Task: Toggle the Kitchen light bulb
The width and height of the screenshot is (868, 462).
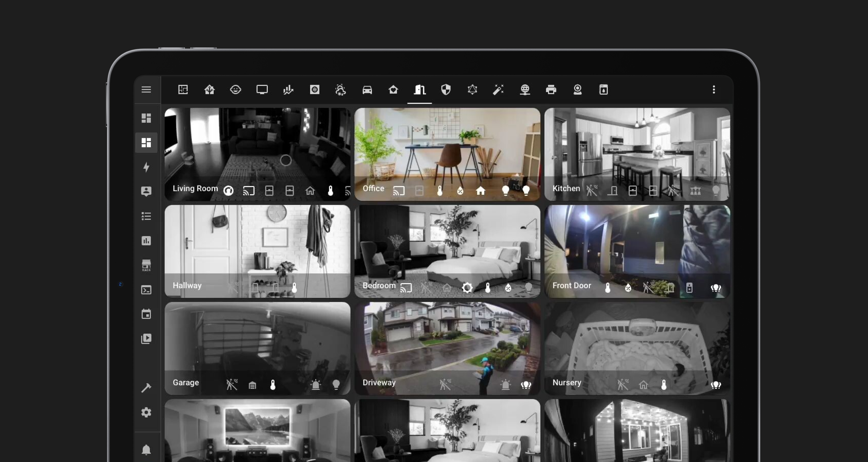Action: (716, 191)
